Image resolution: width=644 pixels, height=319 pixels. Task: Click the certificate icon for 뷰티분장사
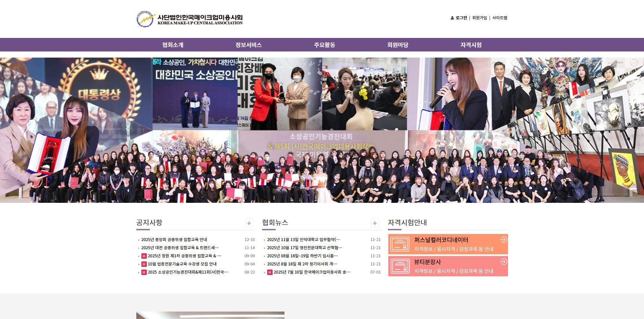tap(400, 266)
